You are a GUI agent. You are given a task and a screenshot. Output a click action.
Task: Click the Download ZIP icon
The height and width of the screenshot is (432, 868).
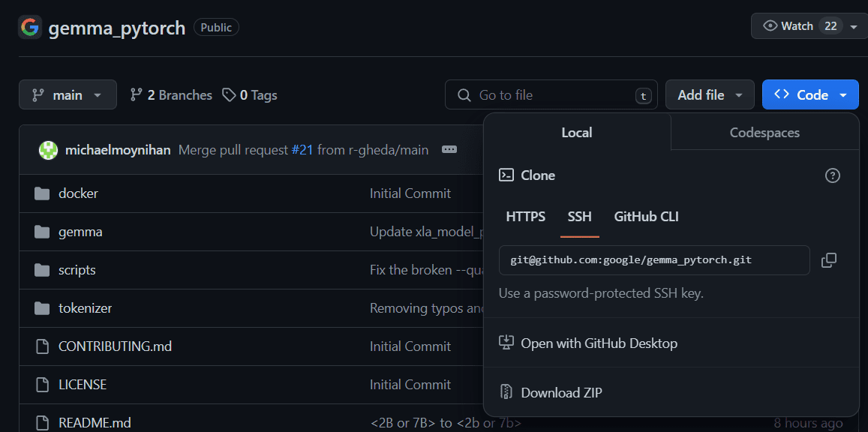coord(506,391)
